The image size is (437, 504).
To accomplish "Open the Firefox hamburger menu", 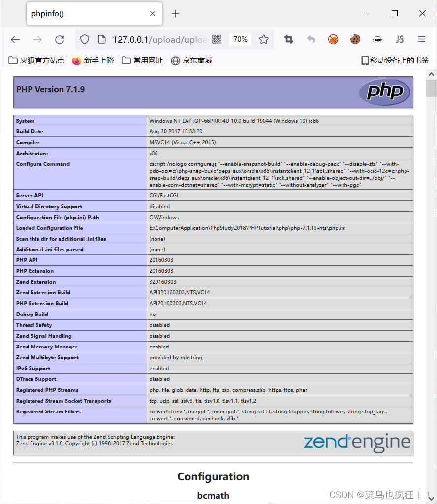I will click(420, 39).
